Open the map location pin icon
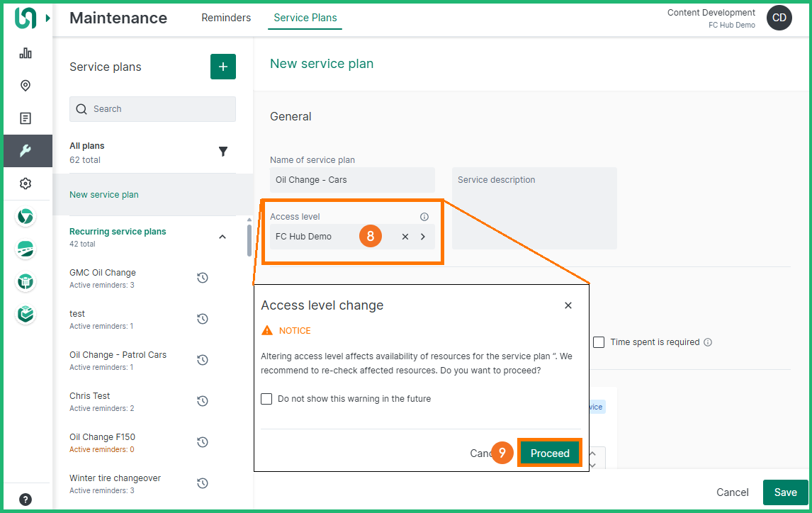This screenshot has height=513, width=812. (26, 86)
